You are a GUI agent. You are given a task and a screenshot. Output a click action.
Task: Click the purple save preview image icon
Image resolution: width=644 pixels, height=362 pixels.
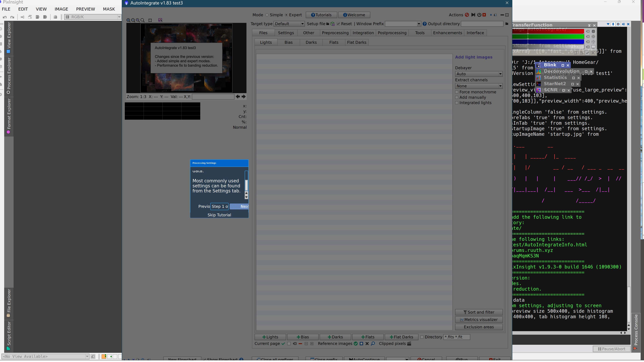point(160,20)
